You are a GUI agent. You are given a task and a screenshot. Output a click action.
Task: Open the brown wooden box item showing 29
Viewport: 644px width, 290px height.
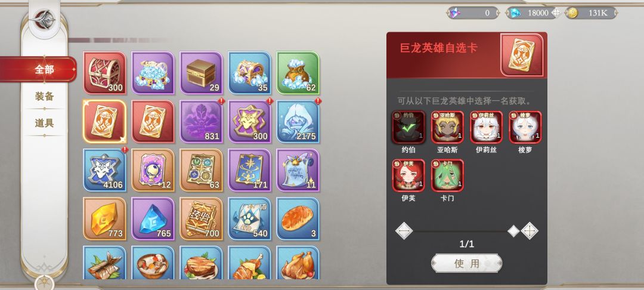pyautogui.click(x=202, y=73)
